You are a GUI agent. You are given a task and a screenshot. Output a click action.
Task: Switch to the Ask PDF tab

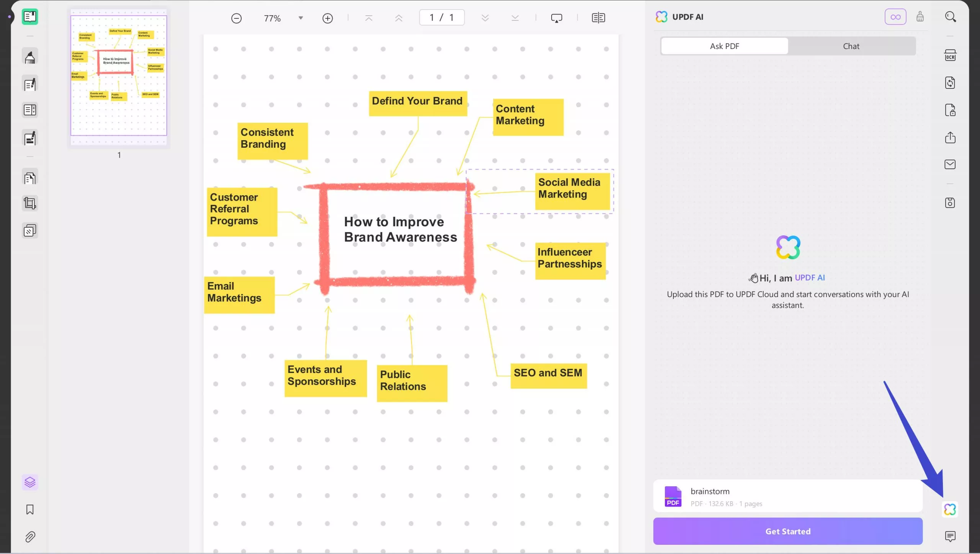pos(724,46)
